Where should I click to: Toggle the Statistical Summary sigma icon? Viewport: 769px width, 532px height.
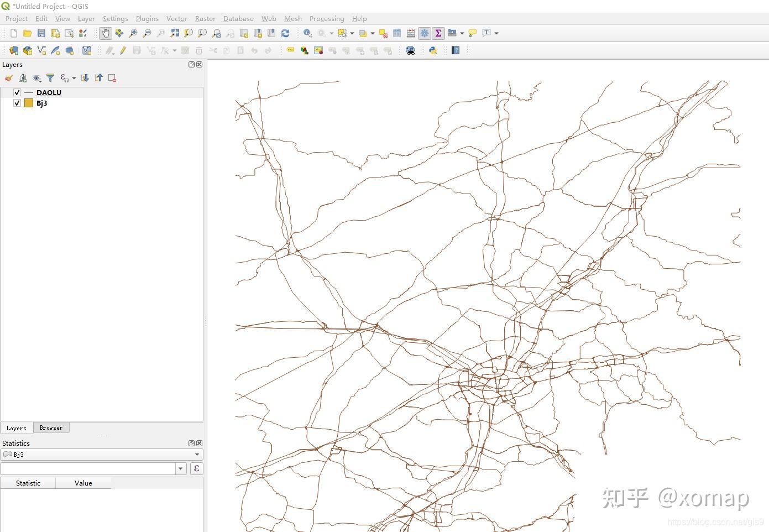pyautogui.click(x=438, y=33)
